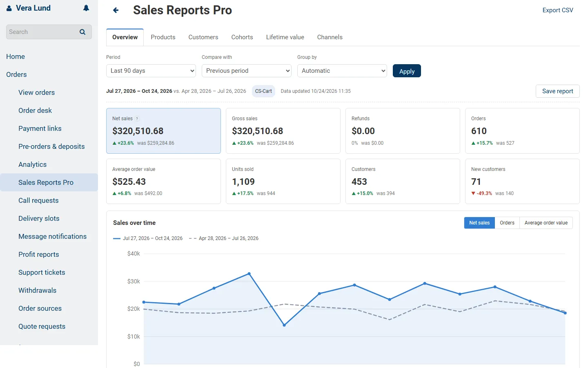Viewport: 588px width, 368px height.
Task: Switch to the Customers tab
Action: coord(203,37)
